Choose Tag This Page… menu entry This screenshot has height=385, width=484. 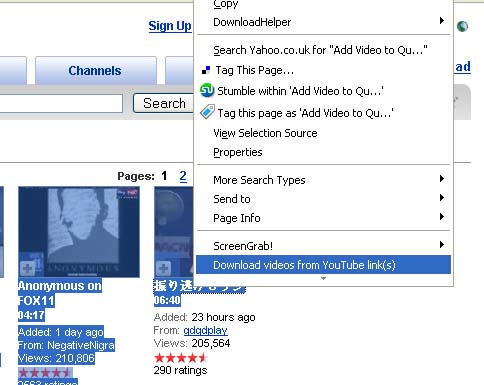[323, 70]
